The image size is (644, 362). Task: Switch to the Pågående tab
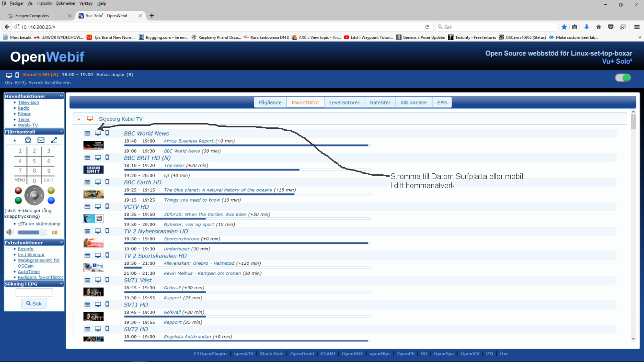(270, 102)
